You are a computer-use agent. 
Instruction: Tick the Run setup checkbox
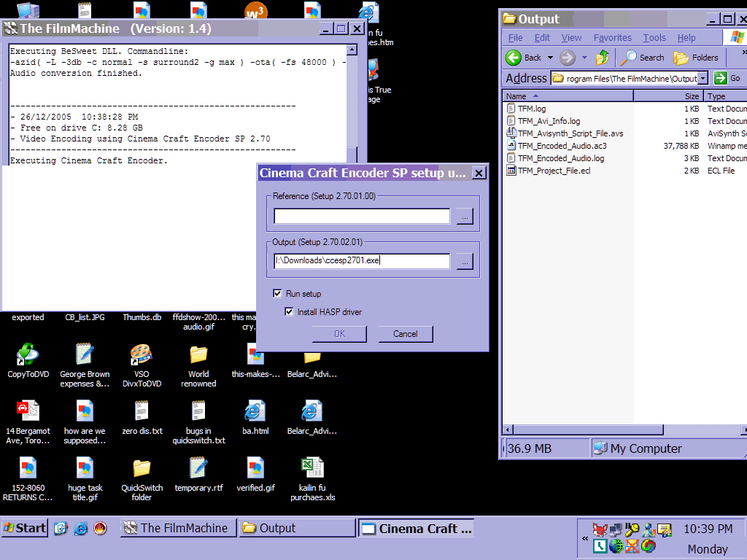pos(277,293)
